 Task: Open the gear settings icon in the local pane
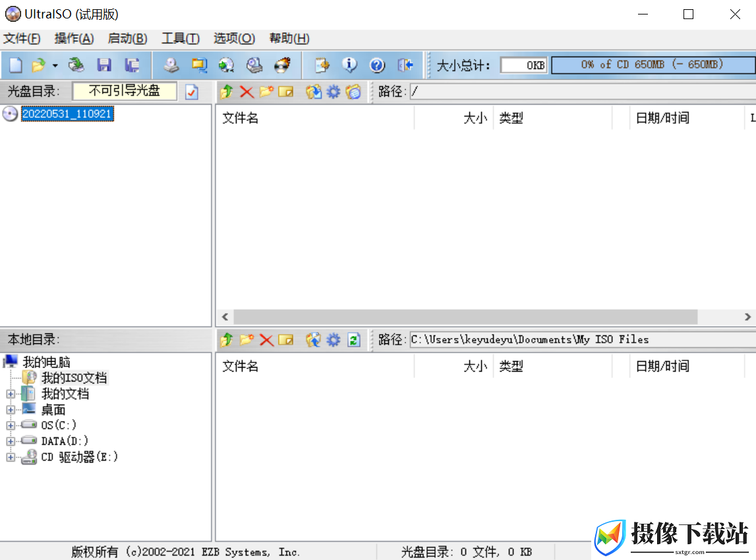333,340
